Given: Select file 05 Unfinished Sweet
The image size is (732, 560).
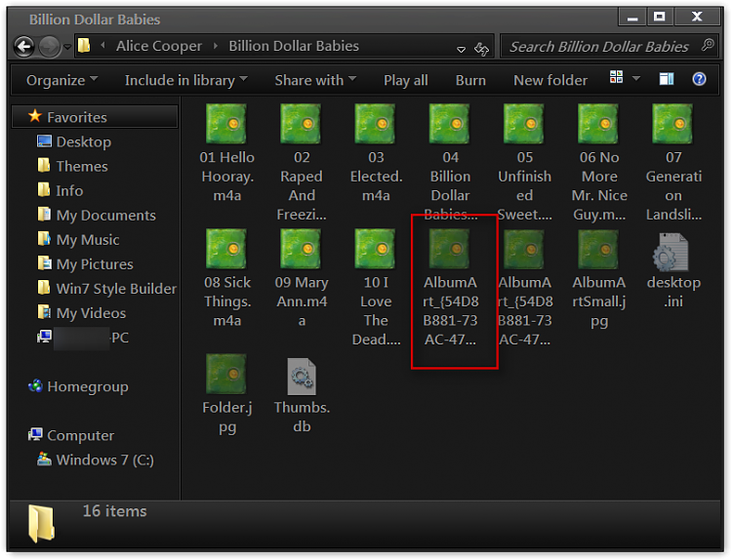Looking at the screenshot, I should tap(524, 163).
